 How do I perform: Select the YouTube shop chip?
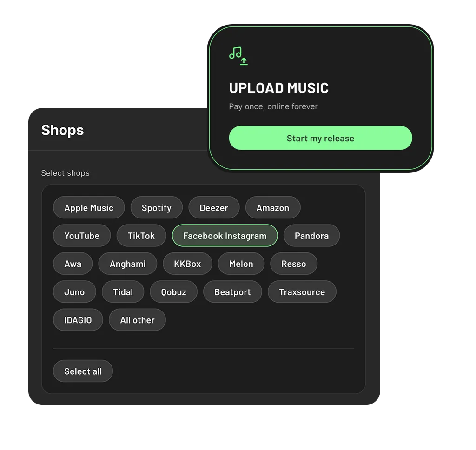pos(82,236)
